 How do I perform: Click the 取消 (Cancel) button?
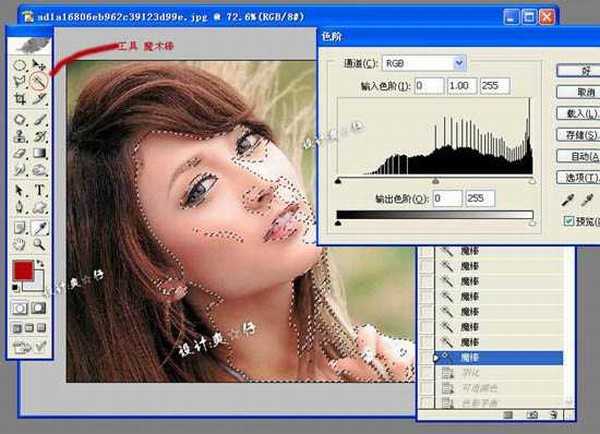[x=577, y=91]
